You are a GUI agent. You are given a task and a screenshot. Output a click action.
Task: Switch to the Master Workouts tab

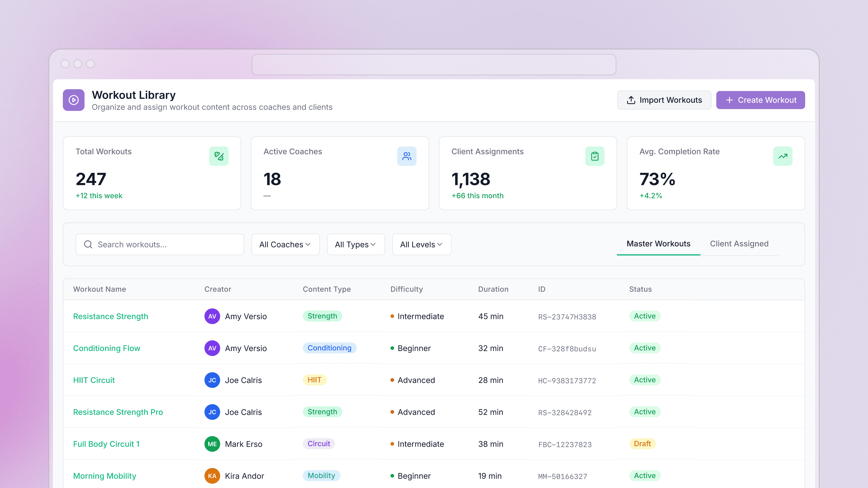click(x=658, y=244)
